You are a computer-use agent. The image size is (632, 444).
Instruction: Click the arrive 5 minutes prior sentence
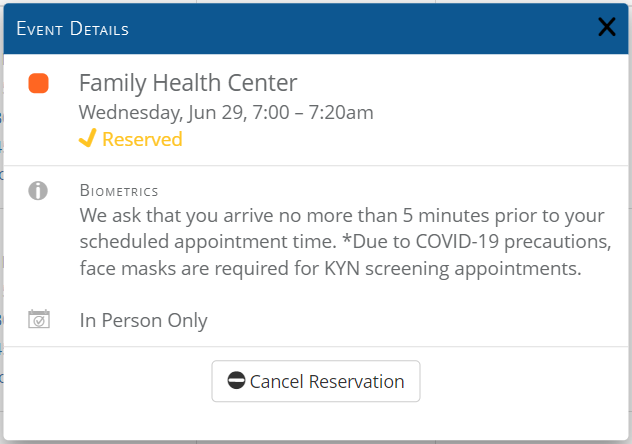(342, 216)
